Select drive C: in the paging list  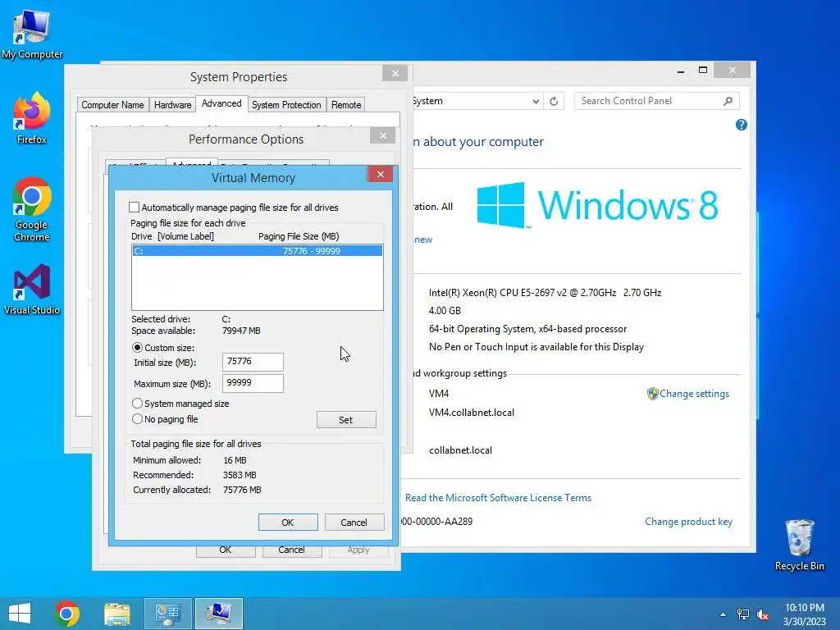(x=257, y=251)
